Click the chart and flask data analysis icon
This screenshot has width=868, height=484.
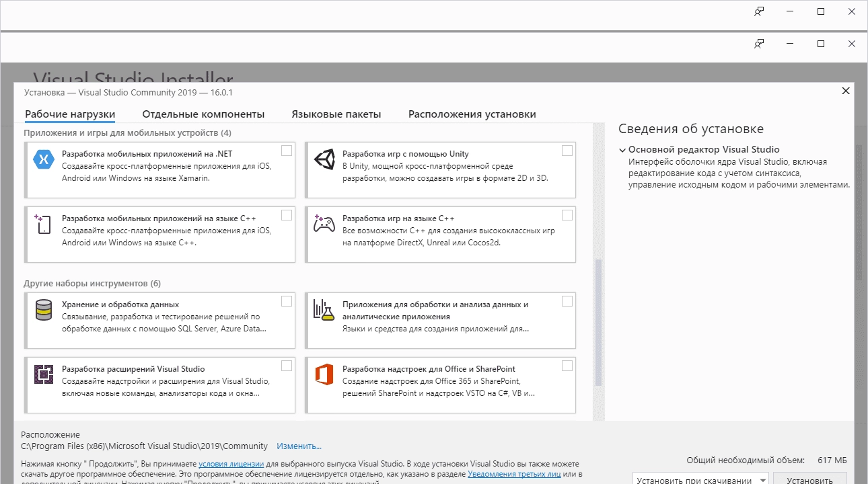(x=324, y=310)
